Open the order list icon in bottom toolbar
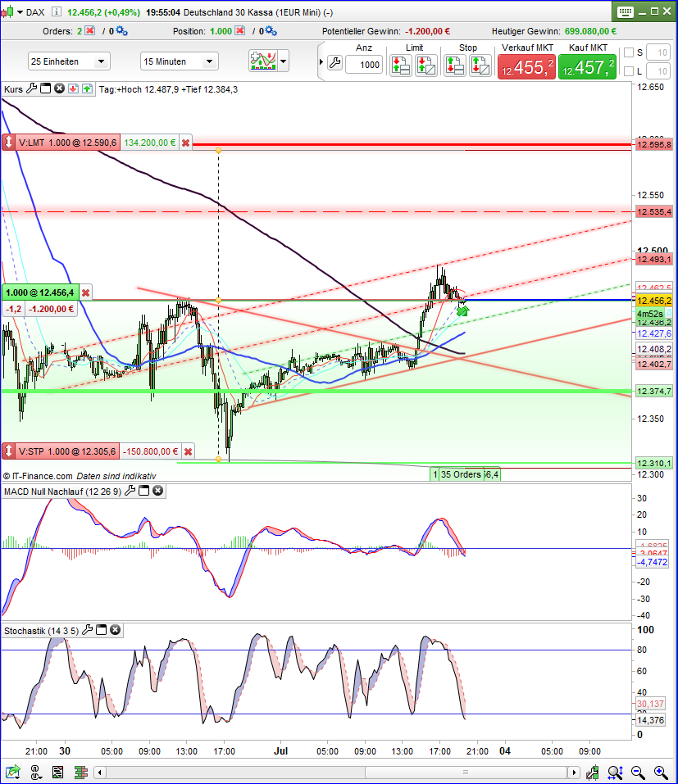 [58, 772]
